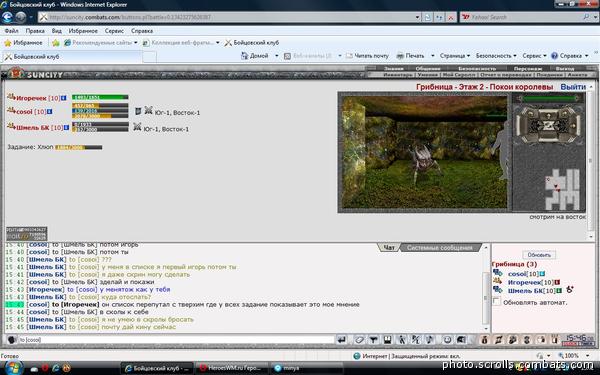Click the Stop loading X icon by address bar

(x=451, y=17)
